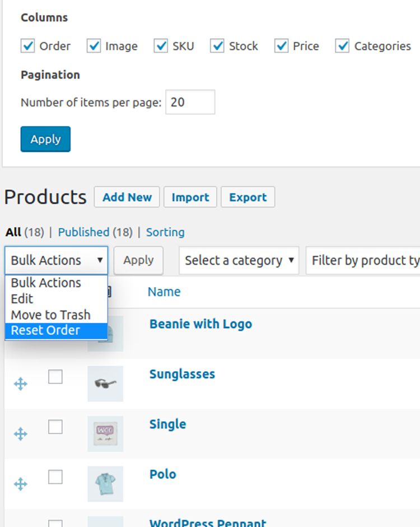Show All products filter link

tap(13, 232)
